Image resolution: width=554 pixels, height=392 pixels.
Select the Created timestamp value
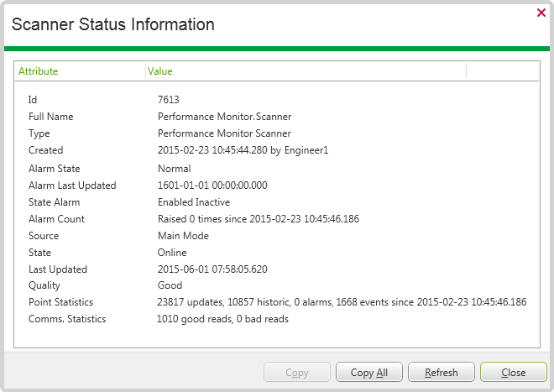(244, 150)
